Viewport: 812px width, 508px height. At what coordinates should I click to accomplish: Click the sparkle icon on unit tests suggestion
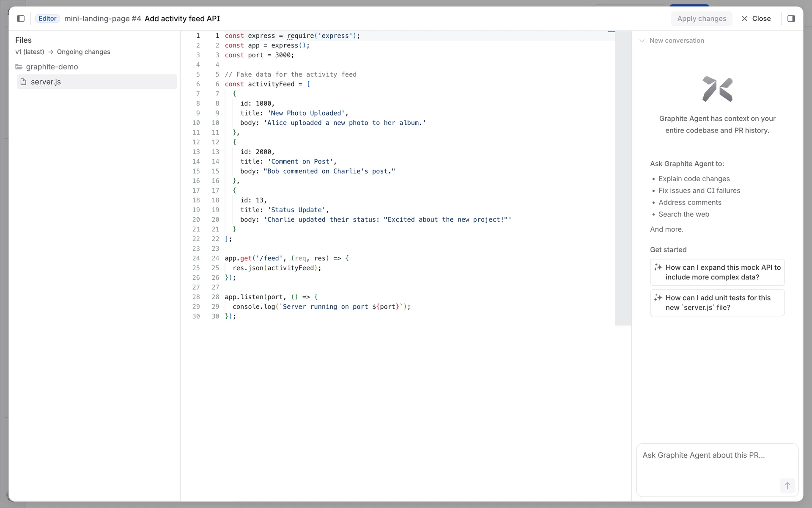658,298
